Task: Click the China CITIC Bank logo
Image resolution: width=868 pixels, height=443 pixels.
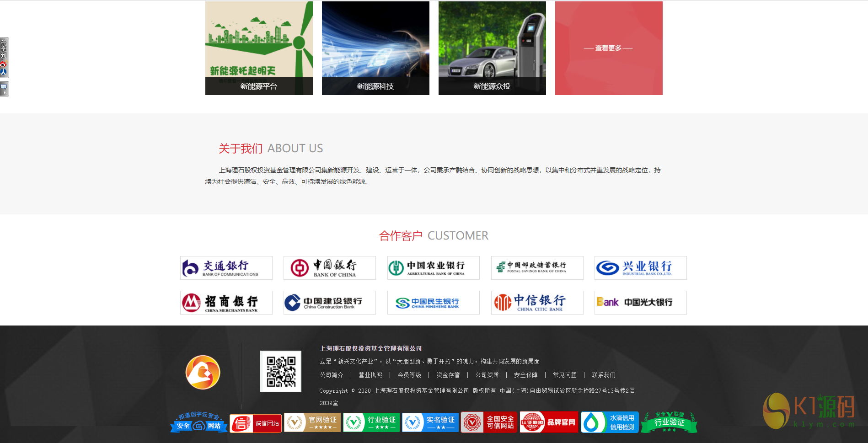Action: point(537,303)
